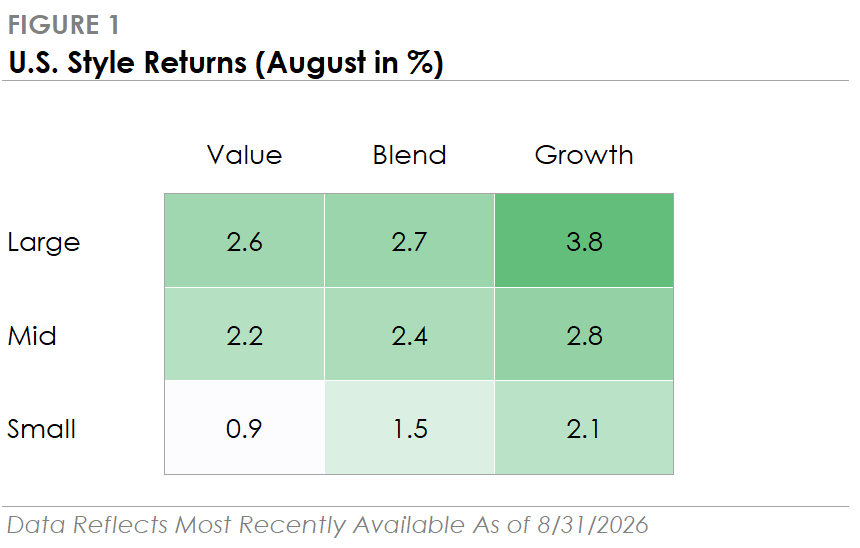
Task: Click the Mid row label
Action: point(32,336)
